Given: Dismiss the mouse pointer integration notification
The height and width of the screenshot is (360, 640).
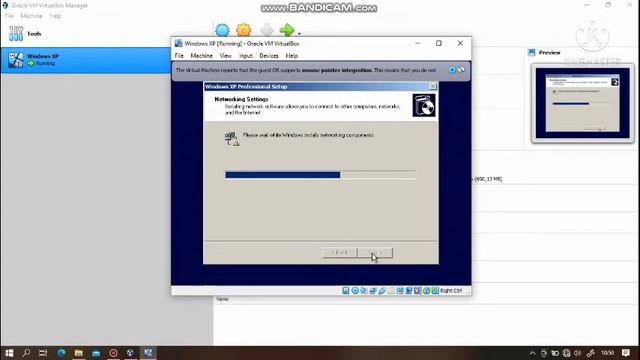Looking at the screenshot, I should [452, 70].
